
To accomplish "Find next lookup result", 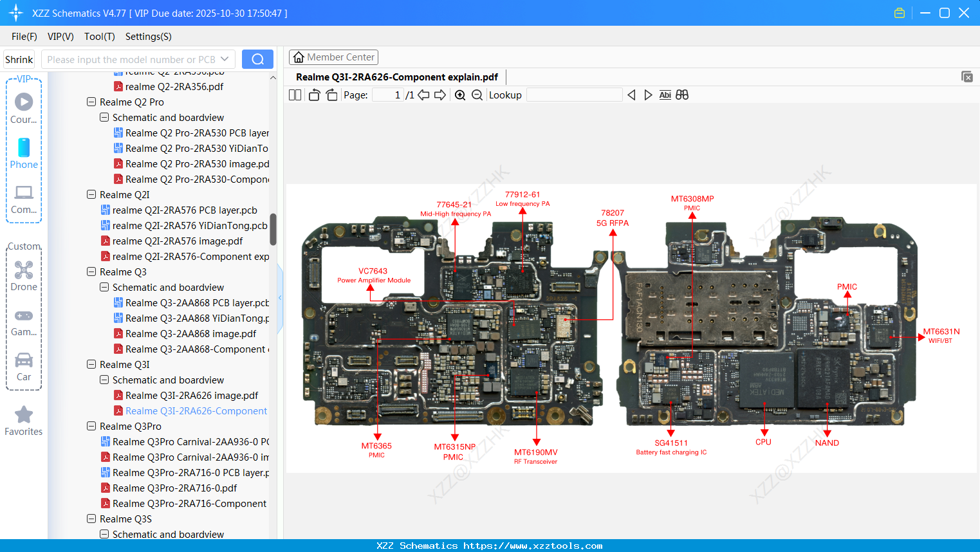I will [648, 95].
